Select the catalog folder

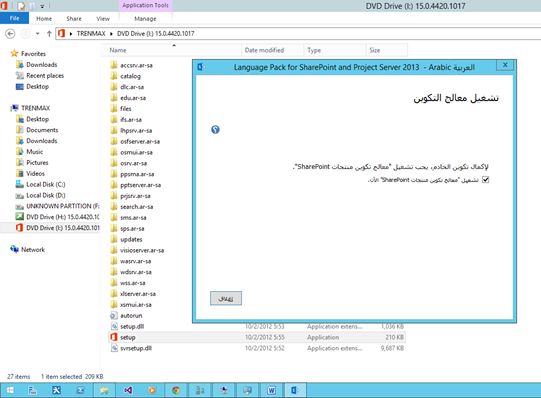pos(130,76)
